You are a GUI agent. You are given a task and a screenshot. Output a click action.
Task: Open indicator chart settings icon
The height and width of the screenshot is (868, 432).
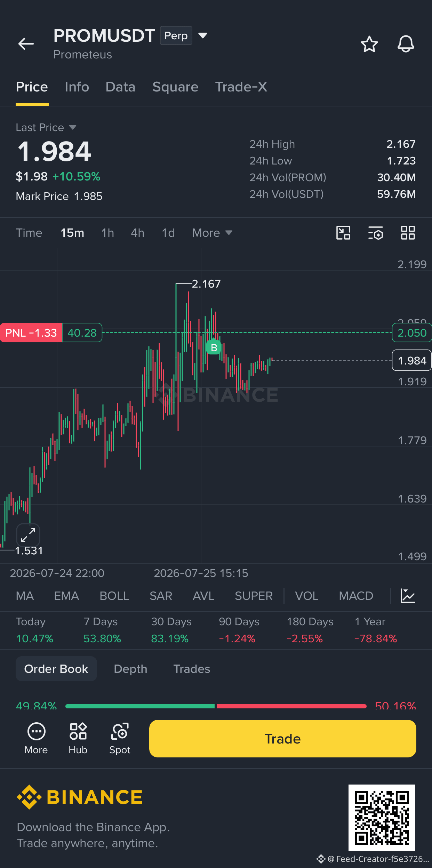[x=408, y=596]
